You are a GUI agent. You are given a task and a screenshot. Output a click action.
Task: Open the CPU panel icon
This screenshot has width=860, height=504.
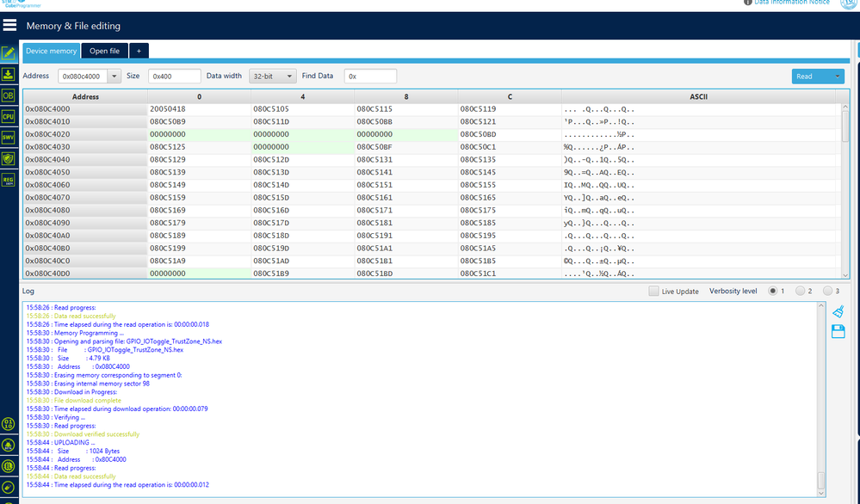(9, 116)
